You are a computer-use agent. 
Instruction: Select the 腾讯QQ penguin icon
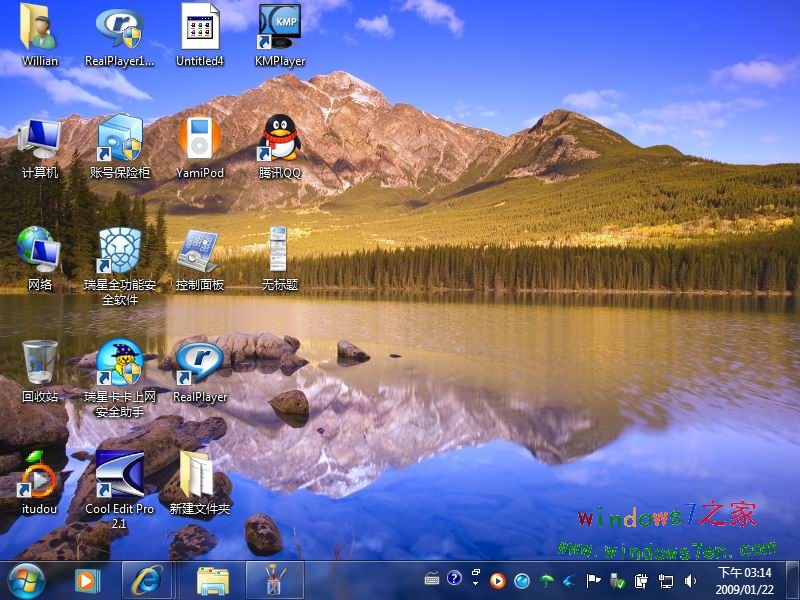[279, 139]
